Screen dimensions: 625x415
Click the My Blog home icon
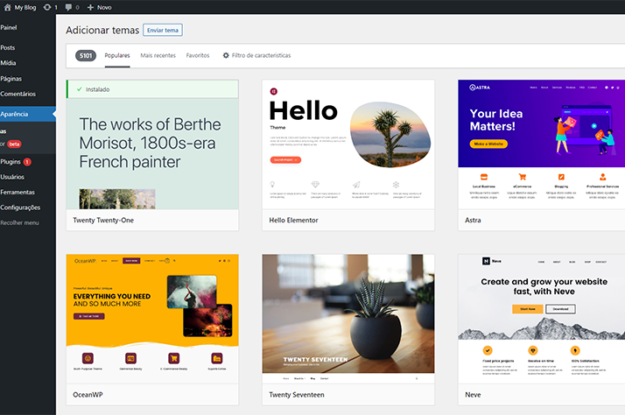7,7
